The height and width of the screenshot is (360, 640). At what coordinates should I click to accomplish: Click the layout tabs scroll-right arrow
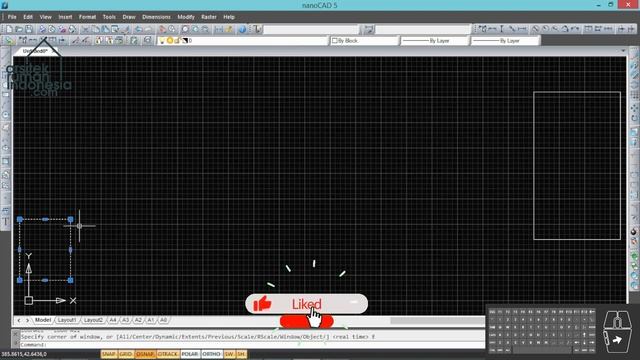coord(27,320)
